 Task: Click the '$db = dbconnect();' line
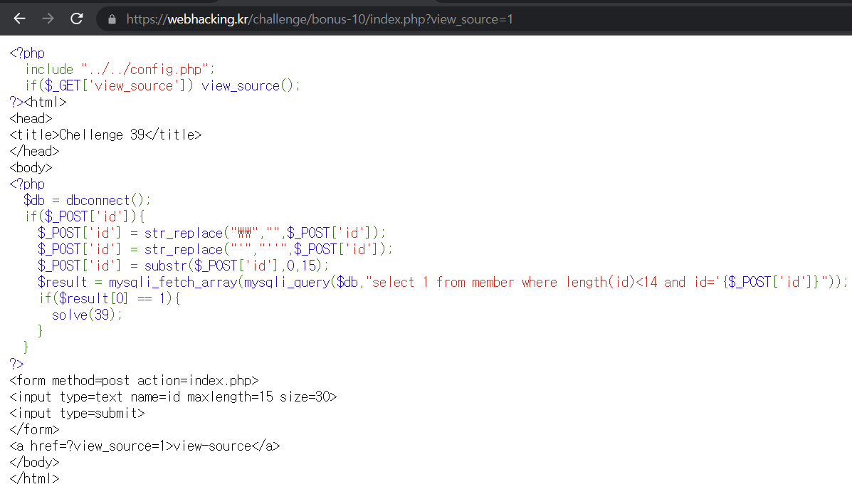(87, 200)
